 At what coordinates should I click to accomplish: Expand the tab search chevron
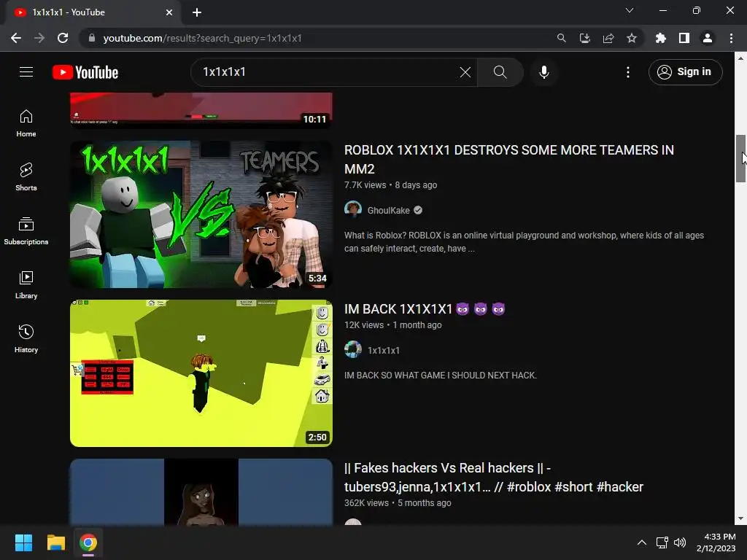[x=630, y=10]
